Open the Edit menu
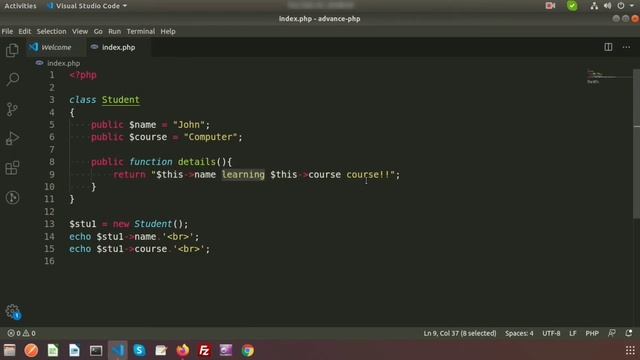The width and height of the screenshot is (640, 360). pyautogui.click(x=24, y=31)
